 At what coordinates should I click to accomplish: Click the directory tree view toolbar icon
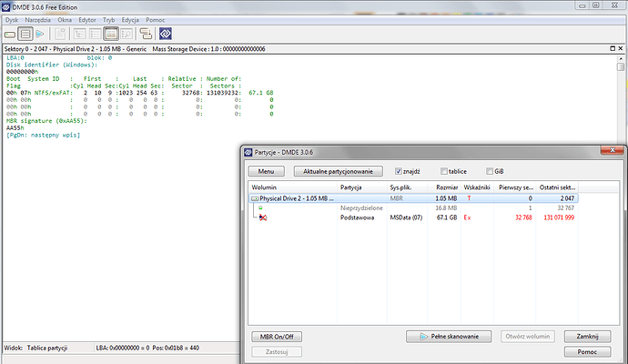79,34
